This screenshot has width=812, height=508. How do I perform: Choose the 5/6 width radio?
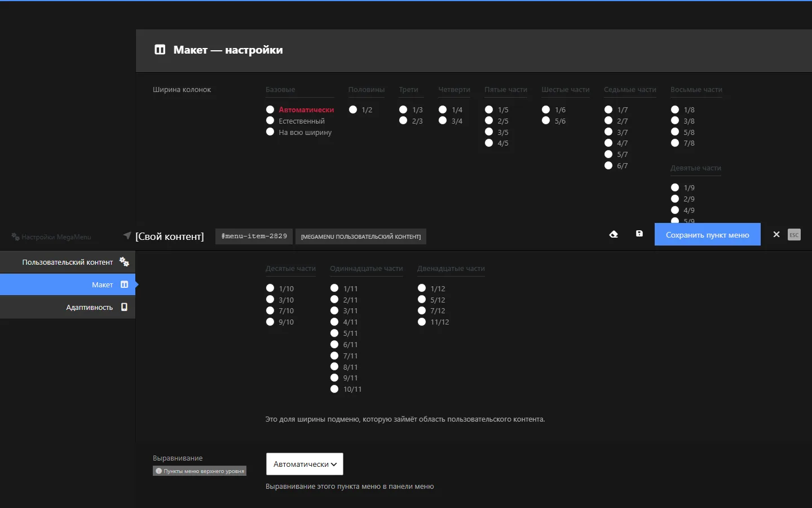click(546, 121)
